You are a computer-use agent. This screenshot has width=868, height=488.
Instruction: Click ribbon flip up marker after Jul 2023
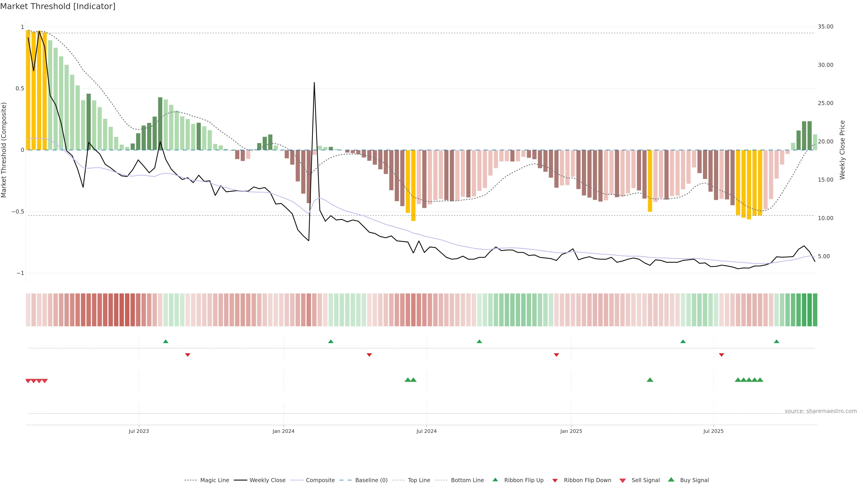click(165, 342)
